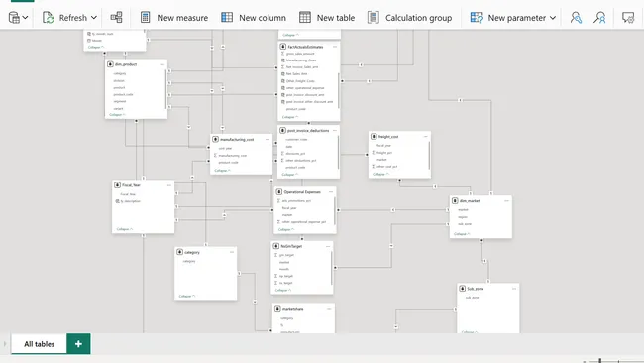Click the New table button label
Viewport: 644px width, 363px height.
pos(336,18)
